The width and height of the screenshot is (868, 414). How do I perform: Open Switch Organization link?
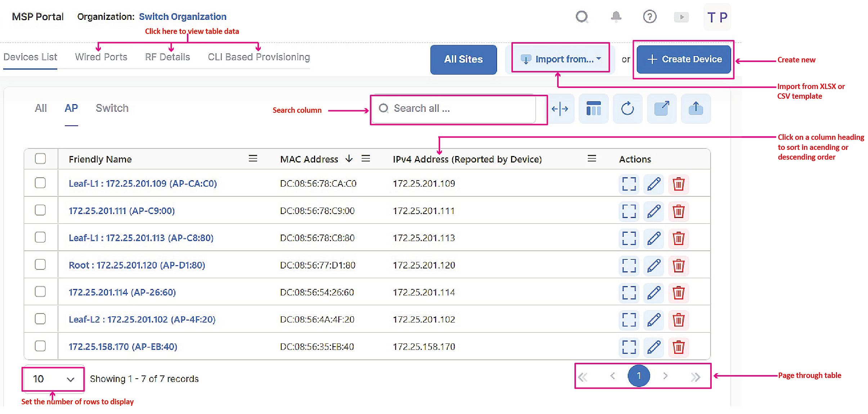183,17
